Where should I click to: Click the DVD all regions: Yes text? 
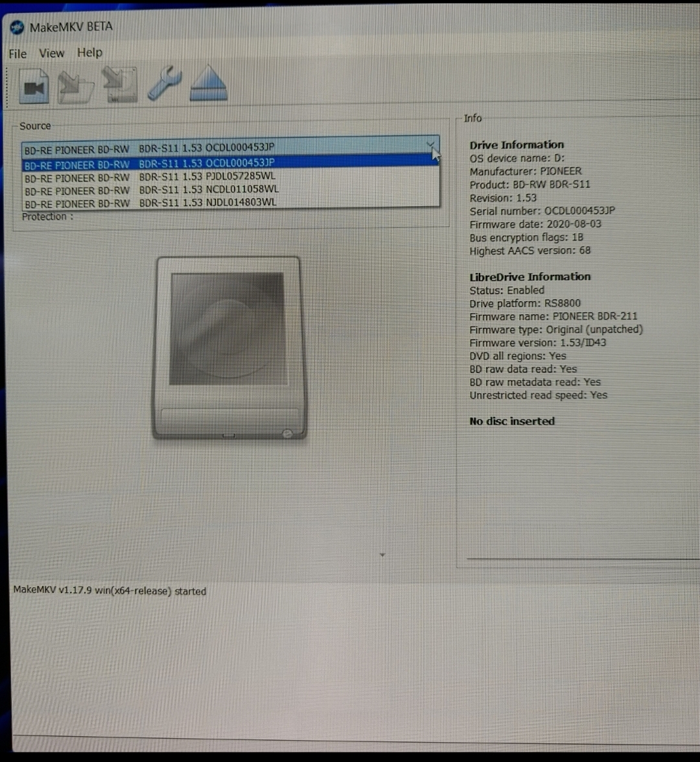(518, 356)
